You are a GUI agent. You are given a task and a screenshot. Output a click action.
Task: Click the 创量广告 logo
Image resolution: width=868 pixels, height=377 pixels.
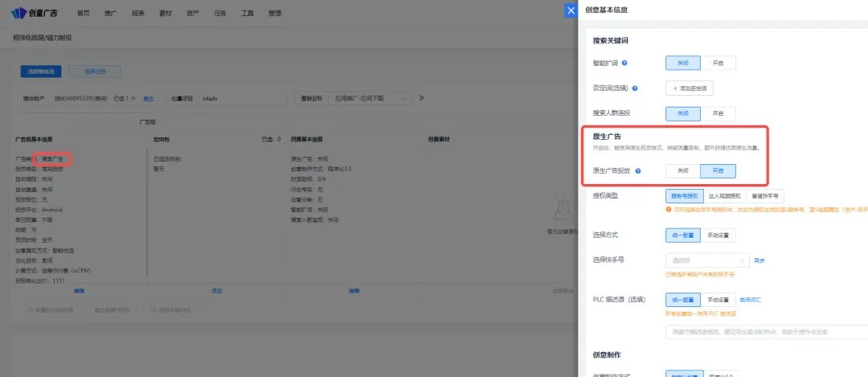(35, 13)
